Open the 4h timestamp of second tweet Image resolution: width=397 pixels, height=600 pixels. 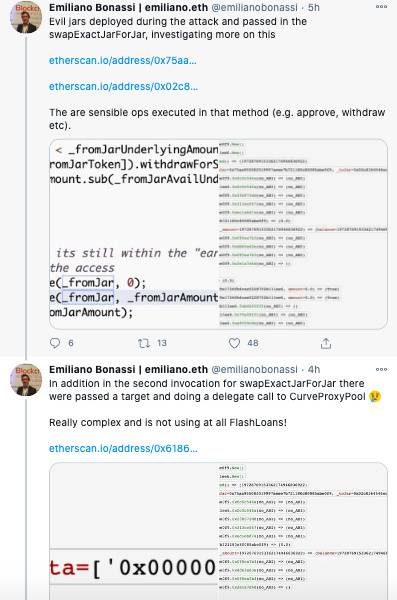314,369
